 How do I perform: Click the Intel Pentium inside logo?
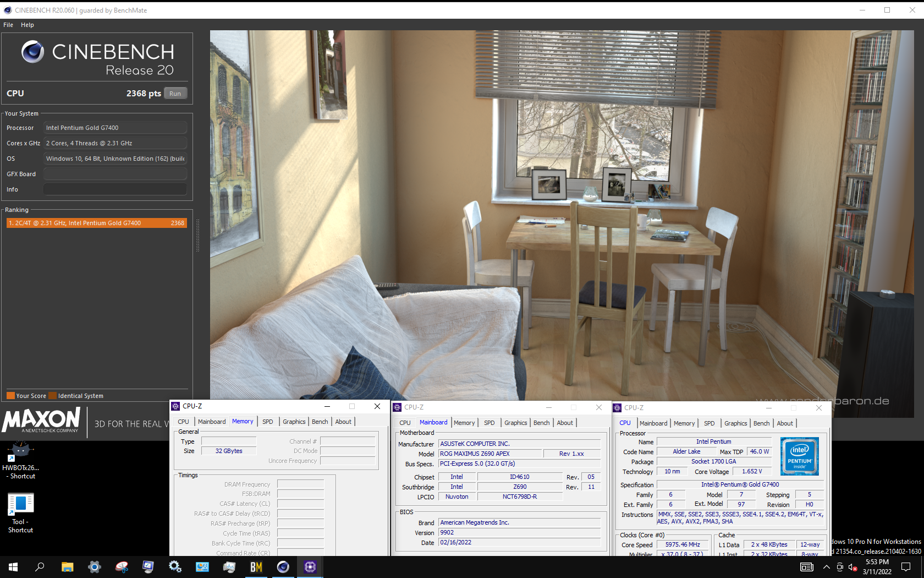800,456
